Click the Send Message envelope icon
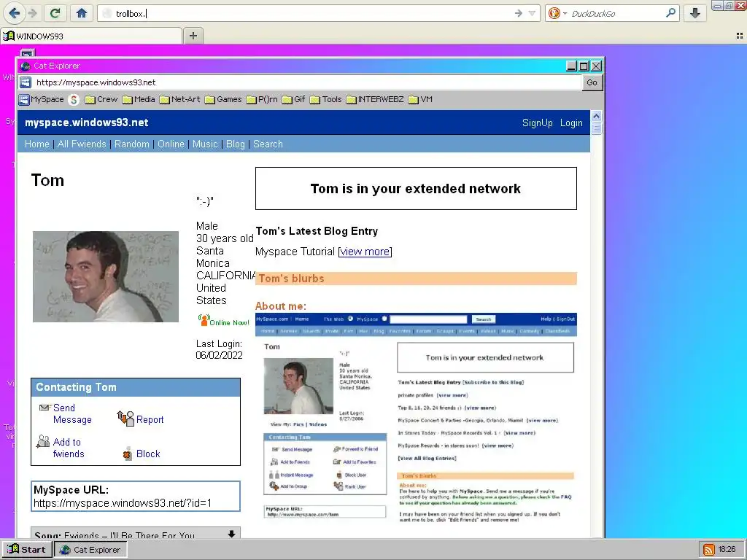747x560 pixels. [x=44, y=408]
